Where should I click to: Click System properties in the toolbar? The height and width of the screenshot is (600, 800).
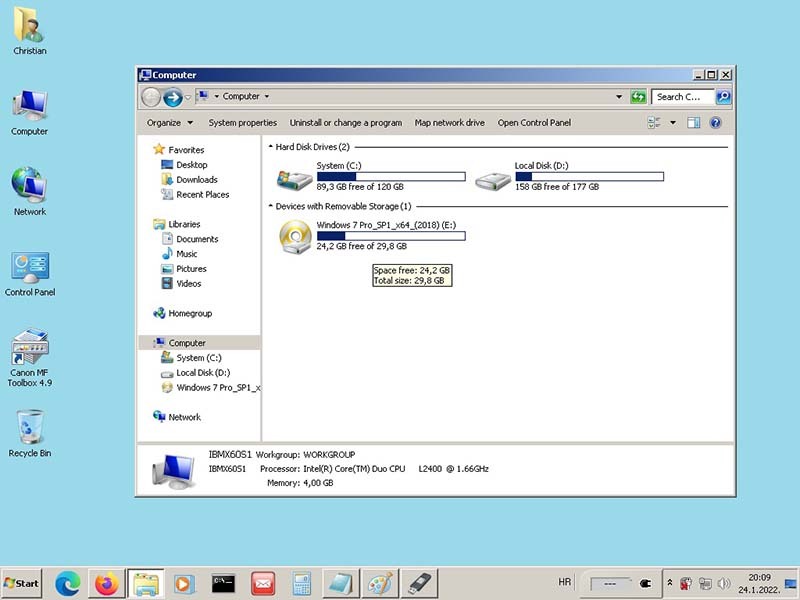[242, 123]
